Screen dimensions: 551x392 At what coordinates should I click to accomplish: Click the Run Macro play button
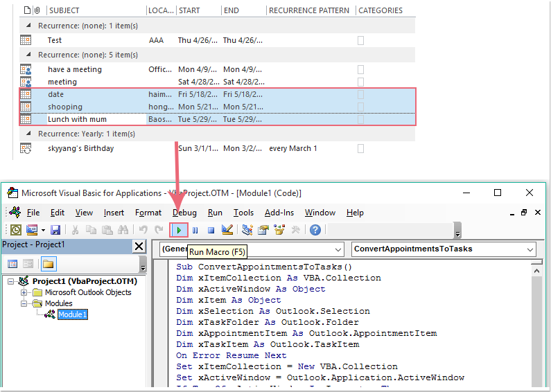tap(179, 230)
